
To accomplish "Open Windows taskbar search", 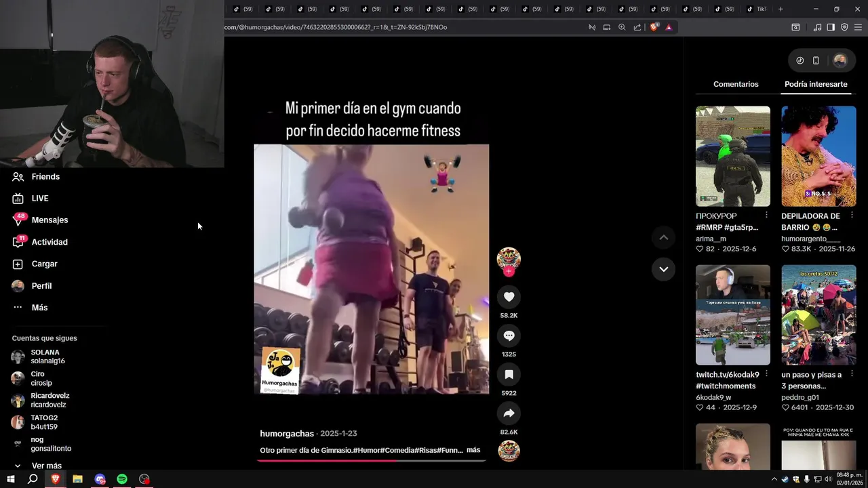I will coord(33,479).
